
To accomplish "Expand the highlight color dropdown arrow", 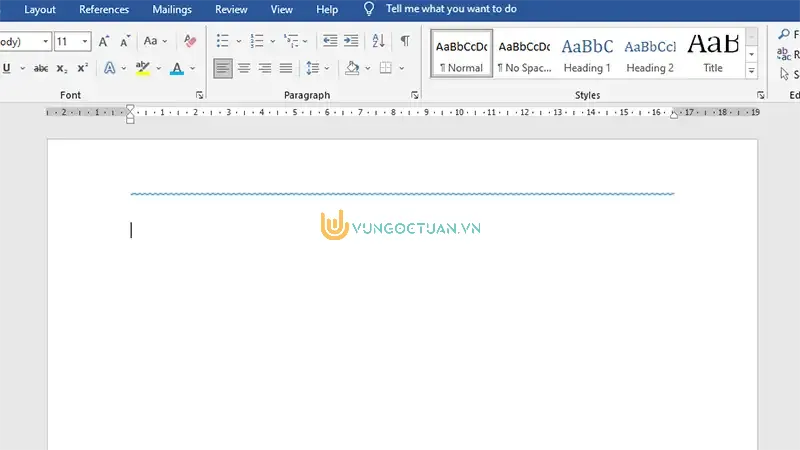I will point(159,68).
